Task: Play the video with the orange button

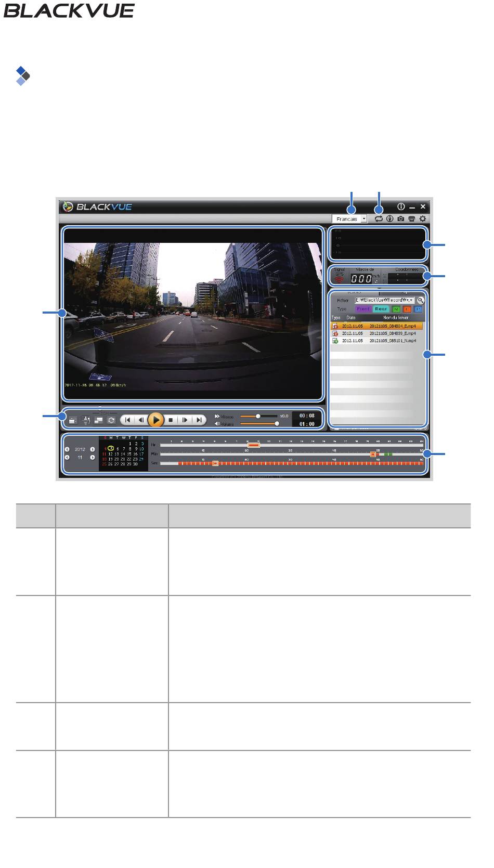Action: (155, 420)
